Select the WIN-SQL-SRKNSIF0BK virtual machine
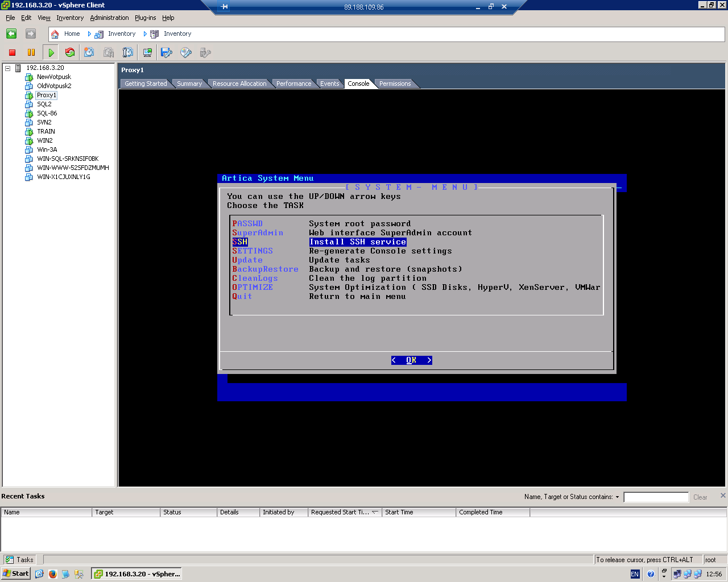This screenshot has width=728, height=582. point(68,159)
